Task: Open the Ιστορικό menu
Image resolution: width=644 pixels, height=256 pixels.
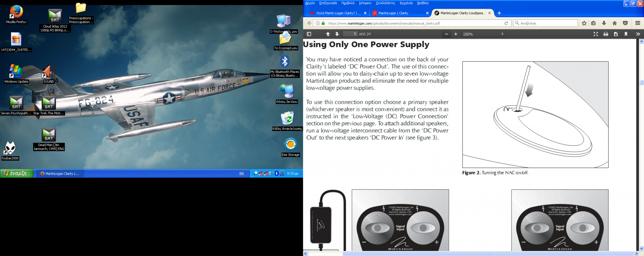Action: click(x=365, y=3)
